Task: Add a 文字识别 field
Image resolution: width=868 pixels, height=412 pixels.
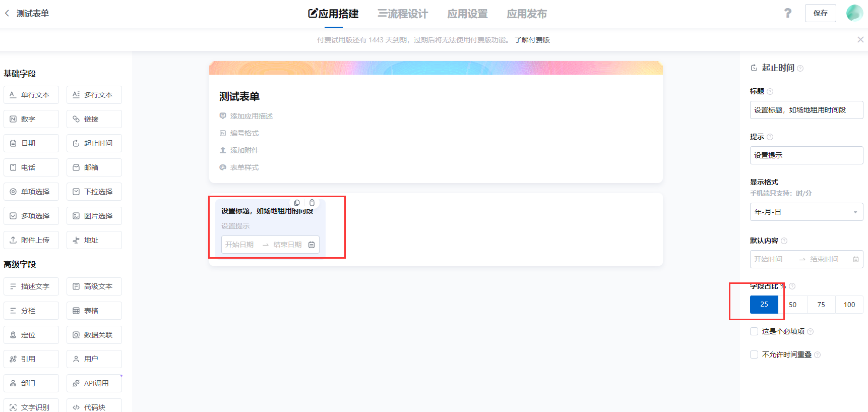Action: (x=31, y=405)
